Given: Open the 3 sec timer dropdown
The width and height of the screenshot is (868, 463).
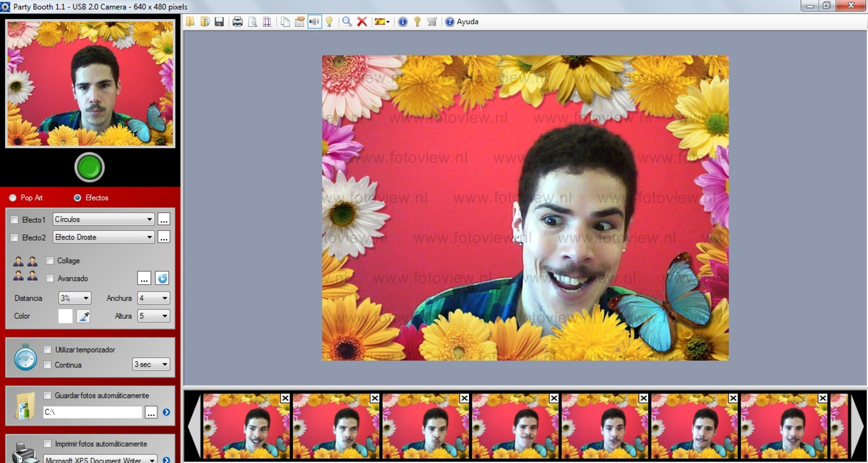Looking at the screenshot, I should click(151, 365).
